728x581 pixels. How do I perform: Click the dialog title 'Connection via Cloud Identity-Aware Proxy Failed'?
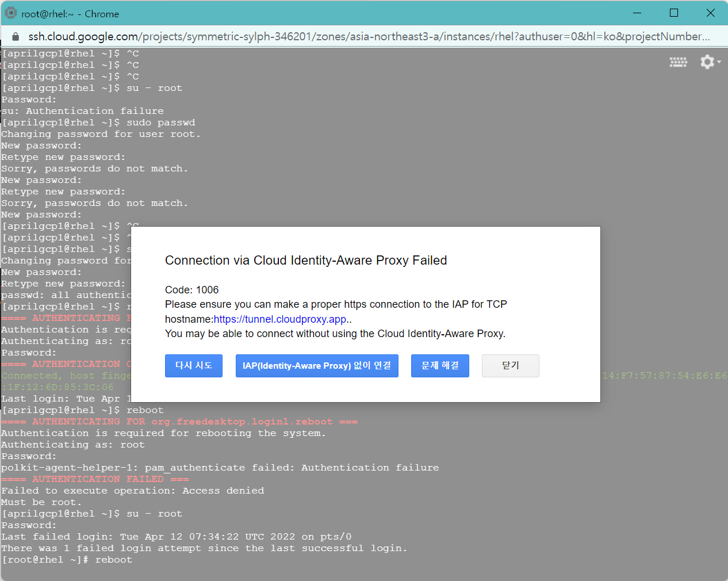click(x=306, y=261)
